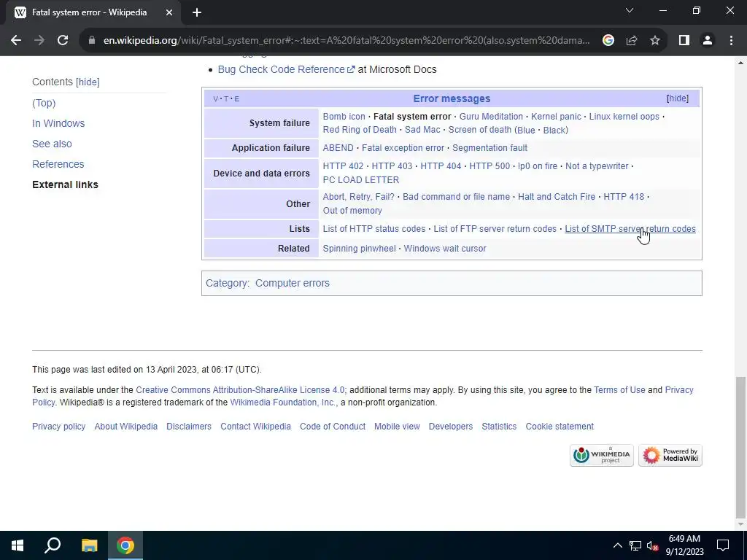Jump to the References section

58,164
